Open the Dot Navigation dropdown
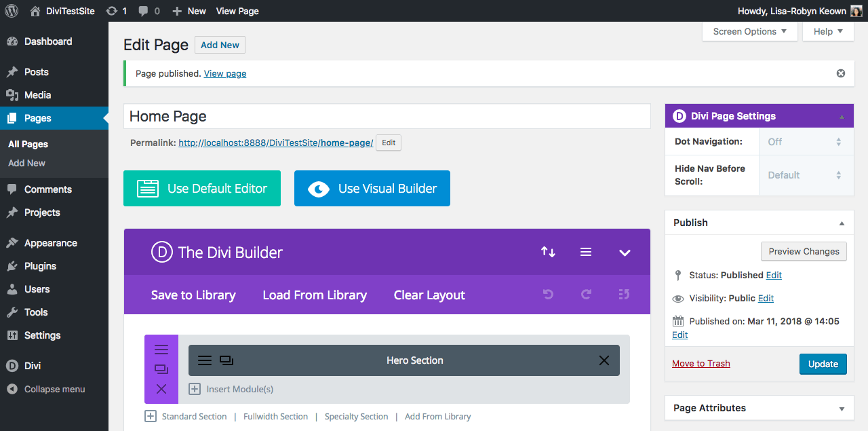The height and width of the screenshot is (431, 868). point(806,142)
